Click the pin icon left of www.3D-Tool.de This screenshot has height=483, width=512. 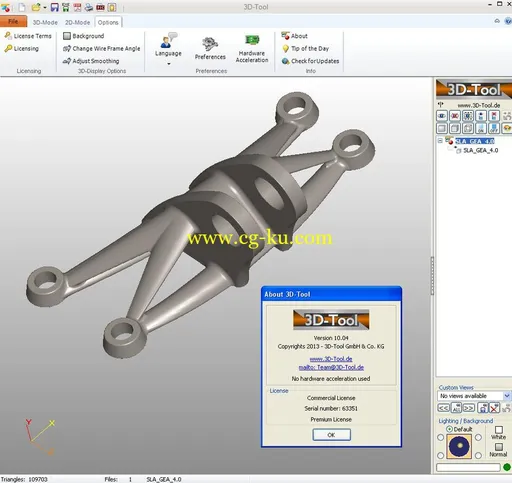pos(441,105)
